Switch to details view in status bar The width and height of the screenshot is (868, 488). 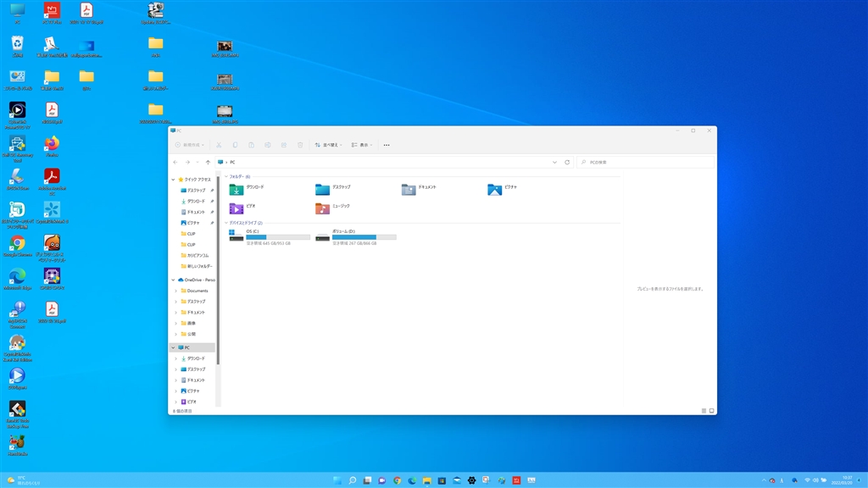point(704,411)
